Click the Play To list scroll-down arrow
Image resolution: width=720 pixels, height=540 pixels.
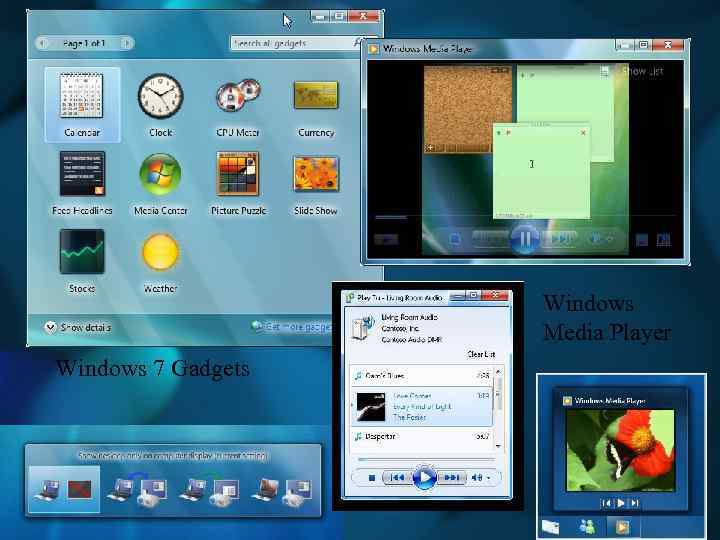498,445
